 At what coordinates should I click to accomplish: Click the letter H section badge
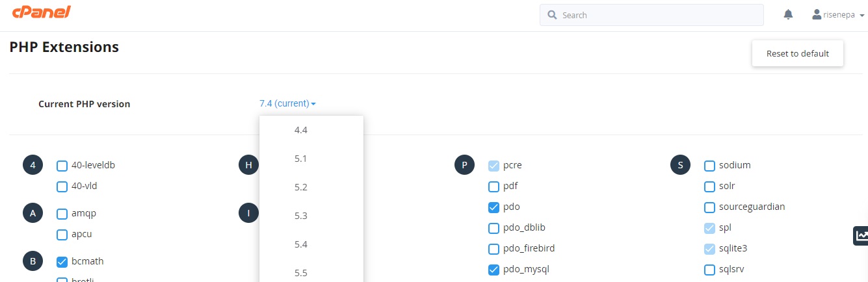point(249,165)
